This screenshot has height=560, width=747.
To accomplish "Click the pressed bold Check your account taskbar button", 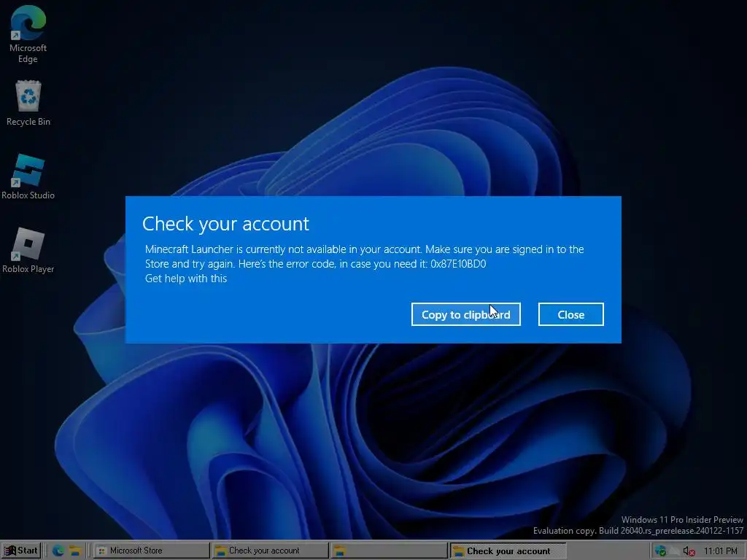I will coord(508,551).
